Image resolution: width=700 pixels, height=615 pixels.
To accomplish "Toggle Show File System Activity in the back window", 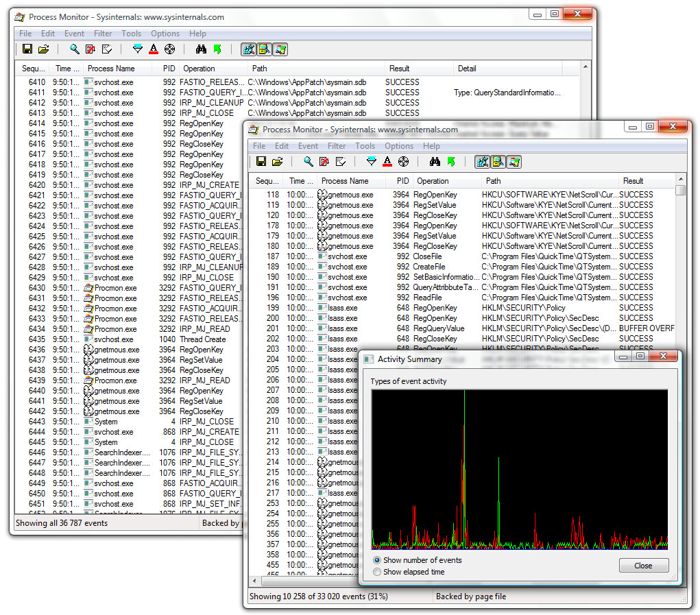I will pos(264,49).
